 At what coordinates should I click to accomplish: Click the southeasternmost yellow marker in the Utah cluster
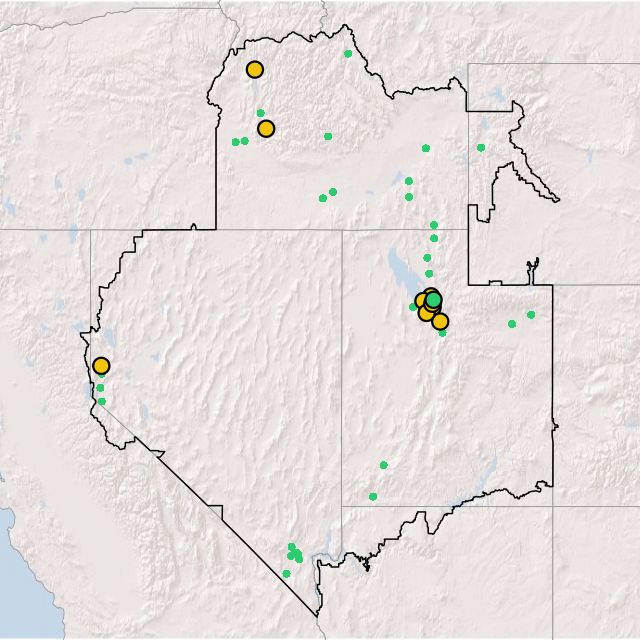tap(440, 321)
